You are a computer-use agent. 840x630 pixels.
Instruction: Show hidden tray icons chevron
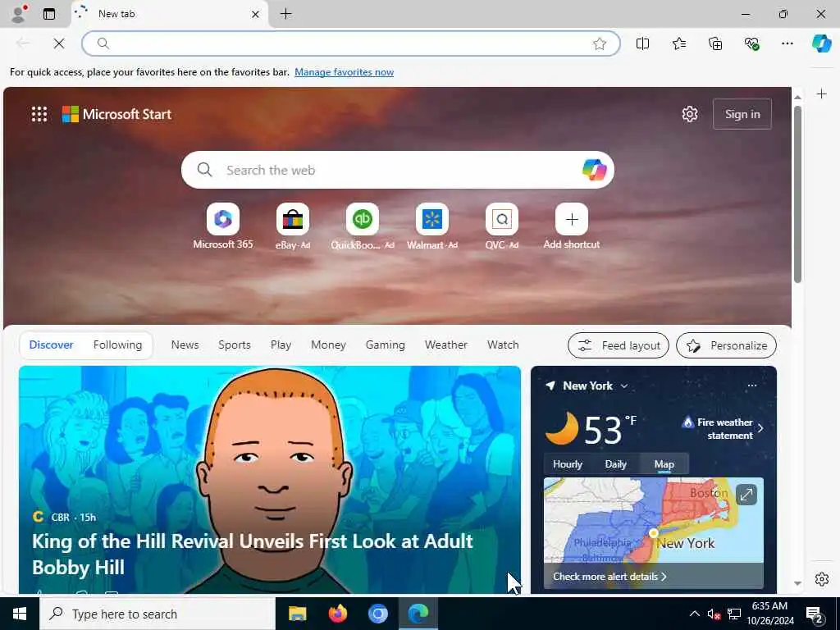point(694,614)
